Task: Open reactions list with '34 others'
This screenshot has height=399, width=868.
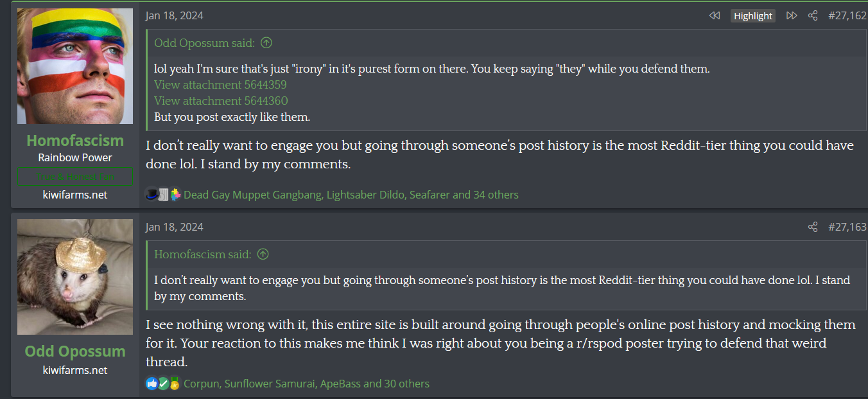Action: (495, 195)
